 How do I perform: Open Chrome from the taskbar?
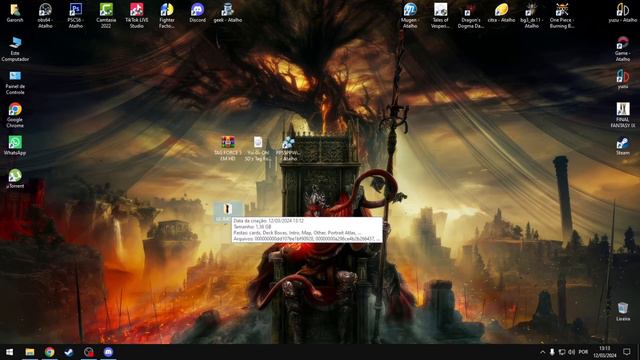point(49,352)
